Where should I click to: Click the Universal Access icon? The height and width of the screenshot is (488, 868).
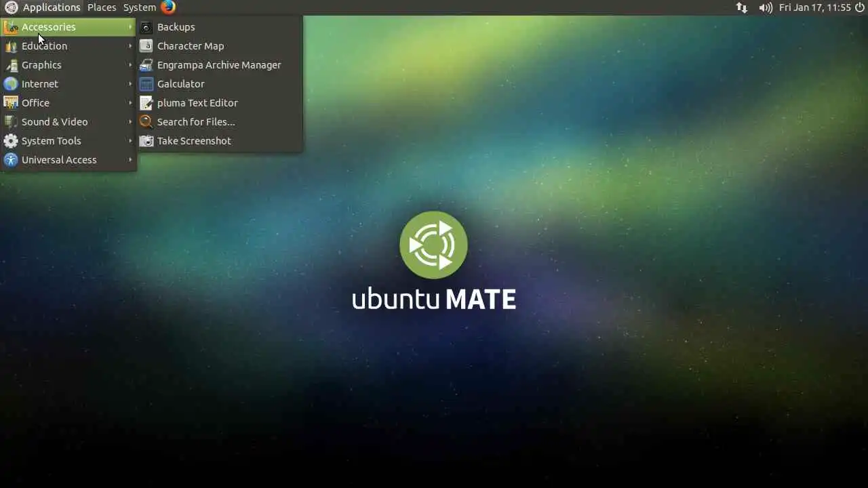(11, 160)
